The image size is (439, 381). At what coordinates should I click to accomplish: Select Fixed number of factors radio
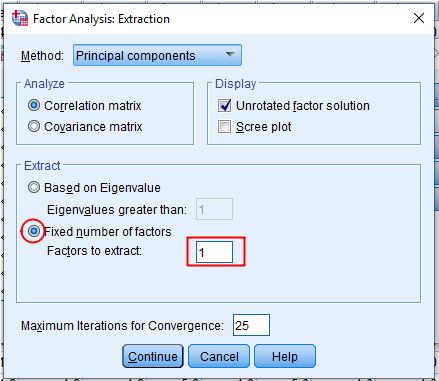click(34, 231)
